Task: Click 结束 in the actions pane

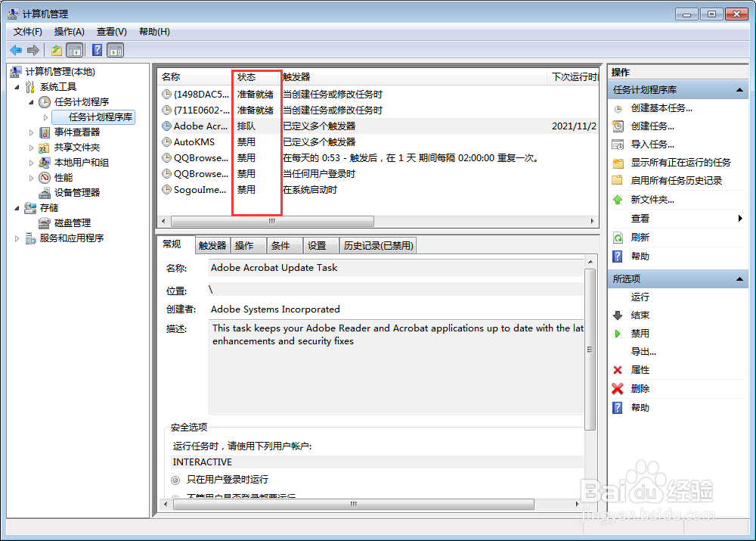Action: pos(640,316)
